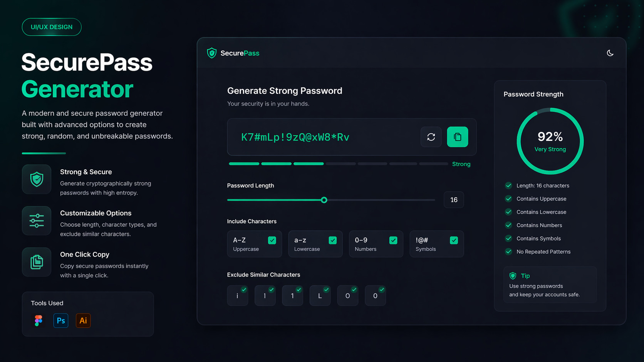Click the shield icon in the Tip box
The height and width of the screenshot is (362, 644).
click(513, 275)
